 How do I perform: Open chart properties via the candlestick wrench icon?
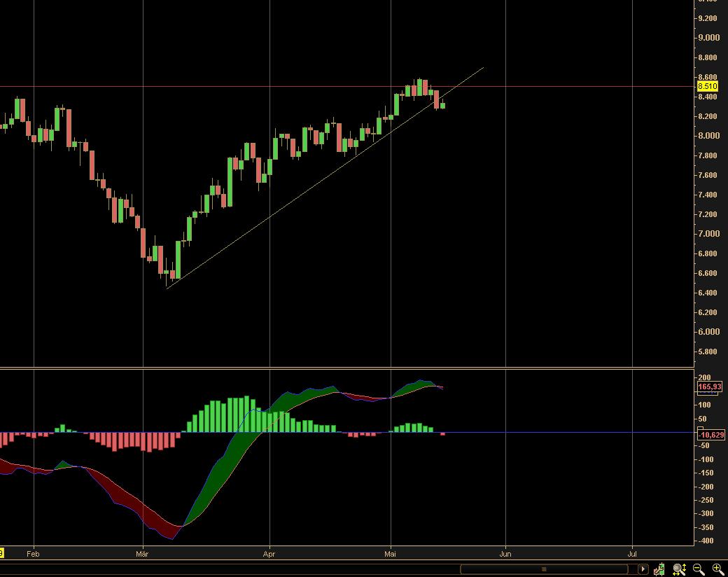659,569
